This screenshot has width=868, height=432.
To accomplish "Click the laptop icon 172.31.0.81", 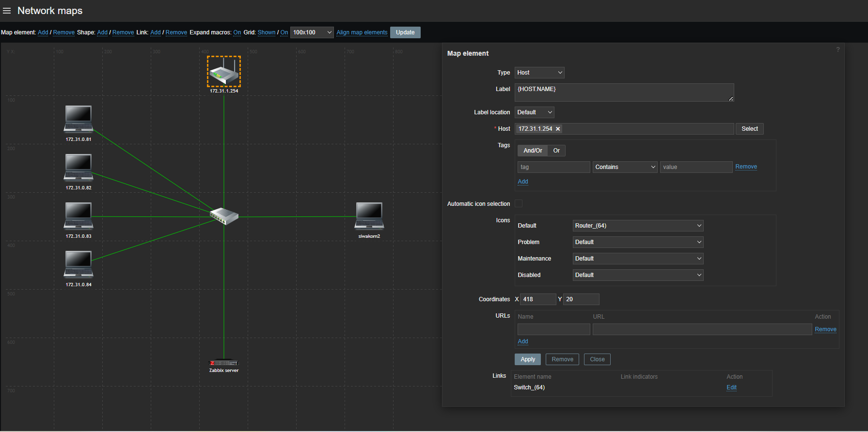I will coord(79,119).
